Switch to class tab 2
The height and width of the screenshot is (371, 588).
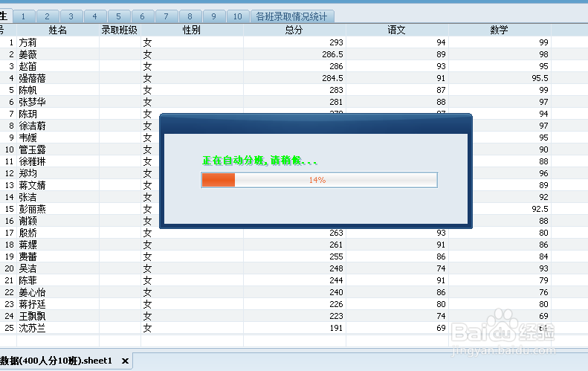(x=47, y=16)
